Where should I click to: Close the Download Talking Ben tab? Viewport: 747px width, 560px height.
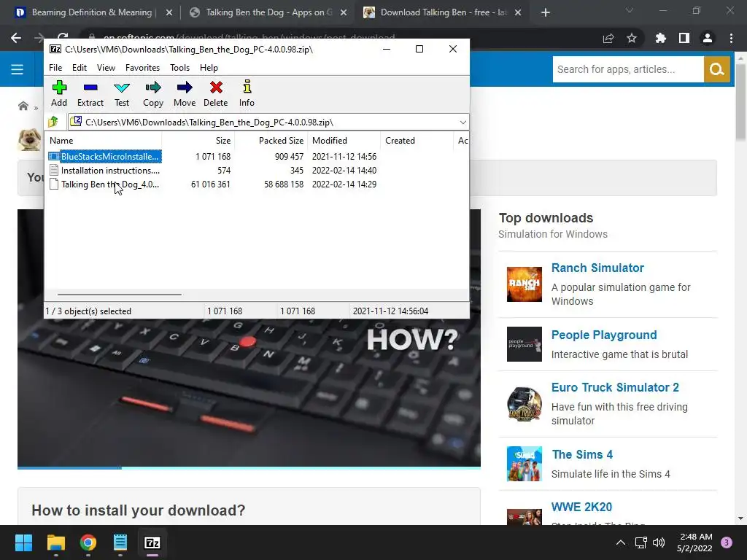[x=518, y=13]
